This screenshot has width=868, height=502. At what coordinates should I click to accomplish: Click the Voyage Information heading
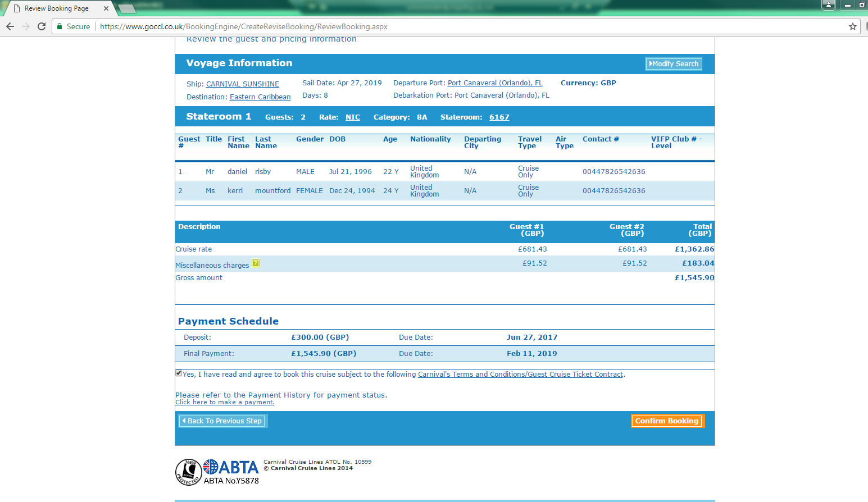(239, 63)
